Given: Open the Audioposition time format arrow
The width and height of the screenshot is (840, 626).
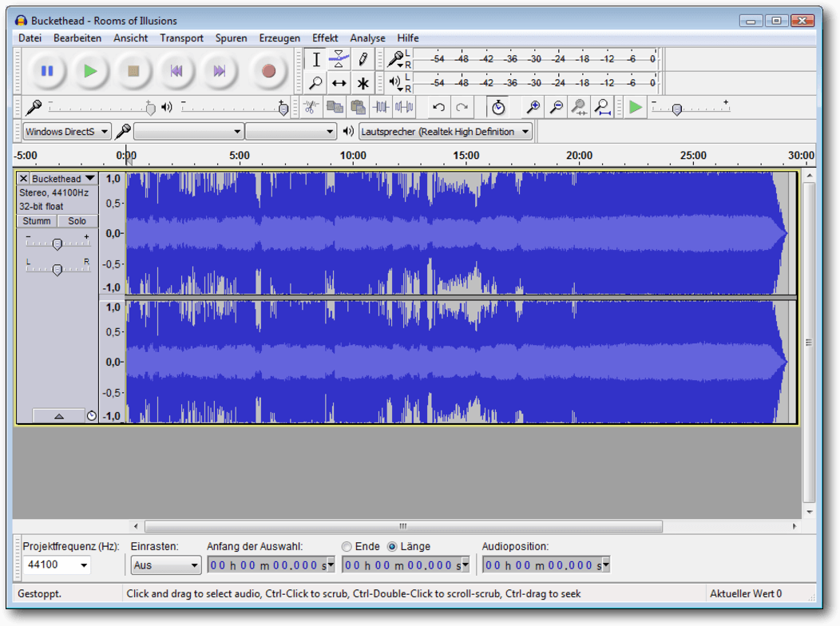Looking at the screenshot, I should (x=606, y=565).
